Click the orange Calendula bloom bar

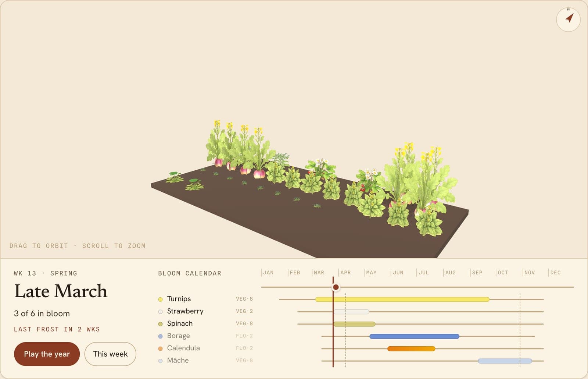(411, 348)
